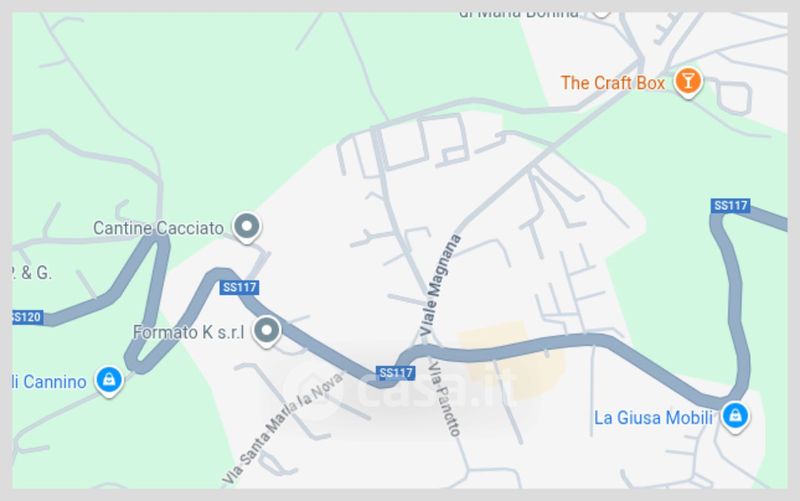Select Cantine Cacciato text label
The width and height of the screenshot is (800, 501).
click(158, 228)
